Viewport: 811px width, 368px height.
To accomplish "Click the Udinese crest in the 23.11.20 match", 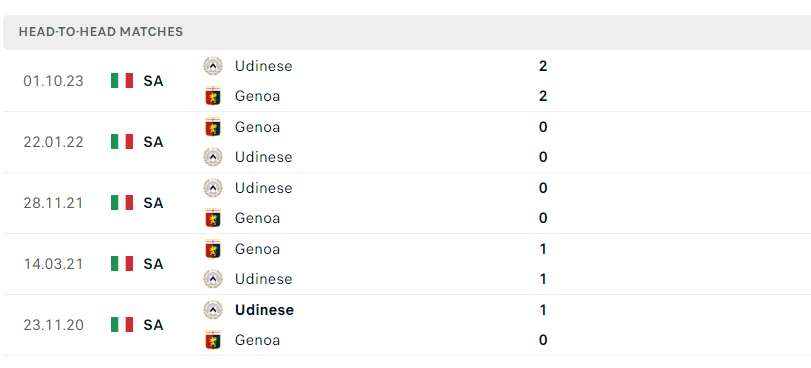I will [213, 310].
